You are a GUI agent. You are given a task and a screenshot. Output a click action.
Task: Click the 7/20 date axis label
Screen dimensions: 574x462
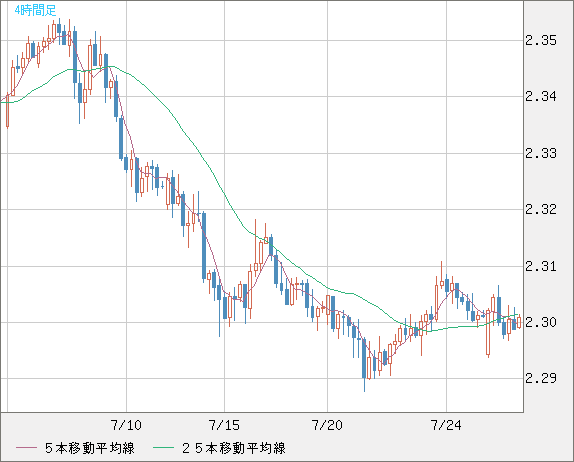[x=327, y=425]
